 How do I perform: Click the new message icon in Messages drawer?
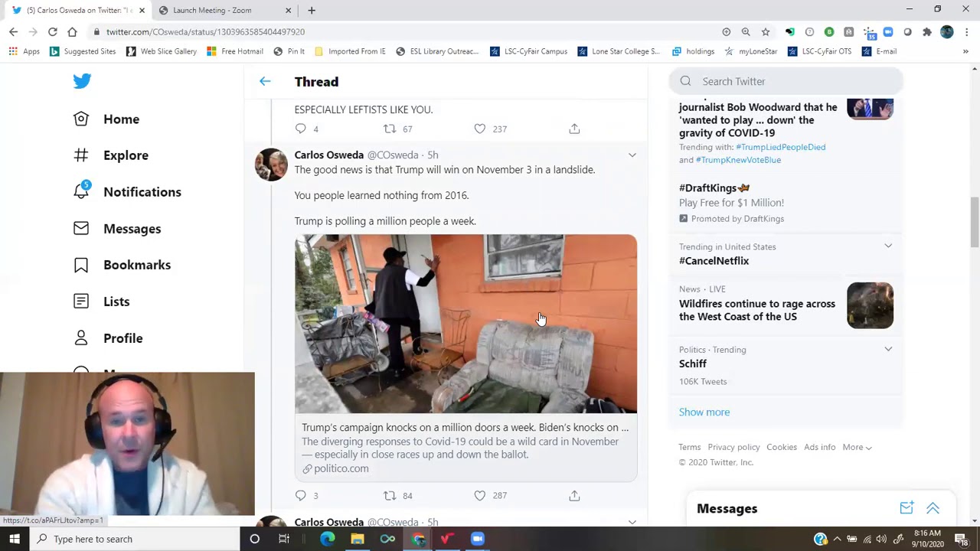tap(906, 508)
